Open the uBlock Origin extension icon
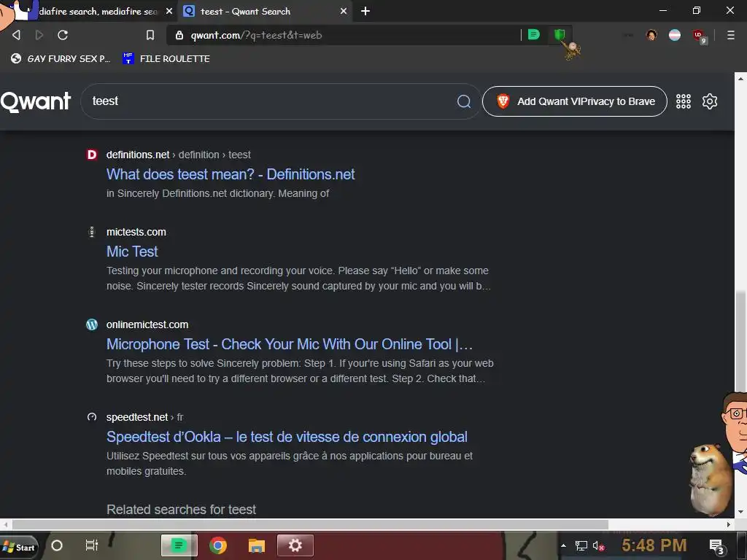The width and height of the screenshot is (747, 560). (x=699, y=36)
